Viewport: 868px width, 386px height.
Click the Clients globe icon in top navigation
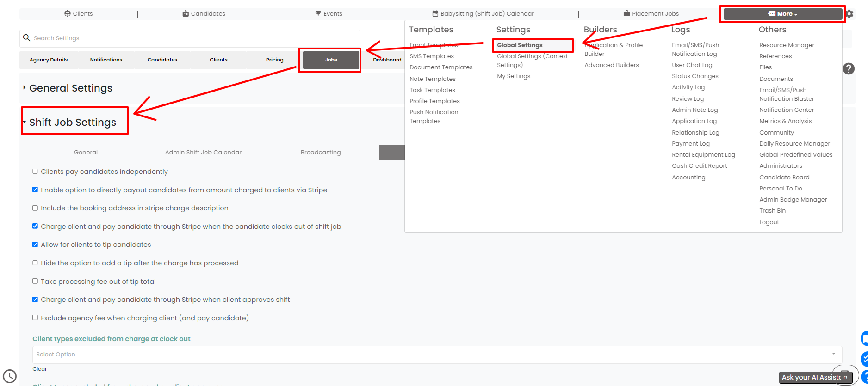click(x=68, y=14)
